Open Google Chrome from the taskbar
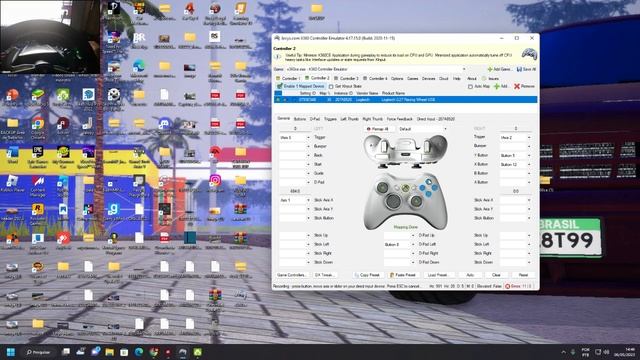The height and width of the screenshot is (360, 640). [153, 352]
